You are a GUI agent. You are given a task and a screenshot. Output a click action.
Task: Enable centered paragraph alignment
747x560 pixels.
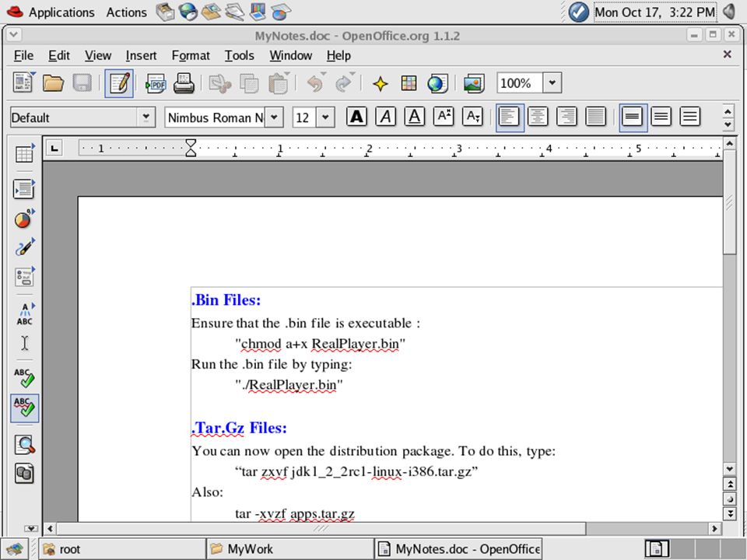click(x=538, y=117)
